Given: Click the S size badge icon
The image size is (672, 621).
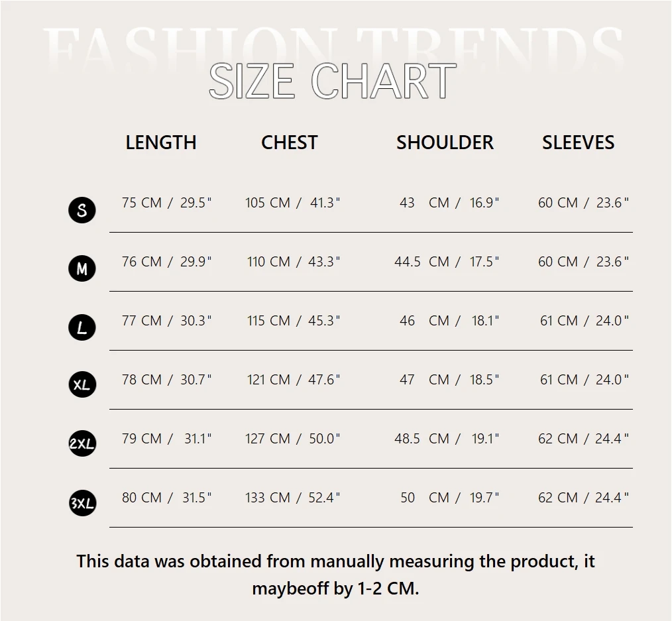Looking at the screenshot, I should [x=82, y=210].
